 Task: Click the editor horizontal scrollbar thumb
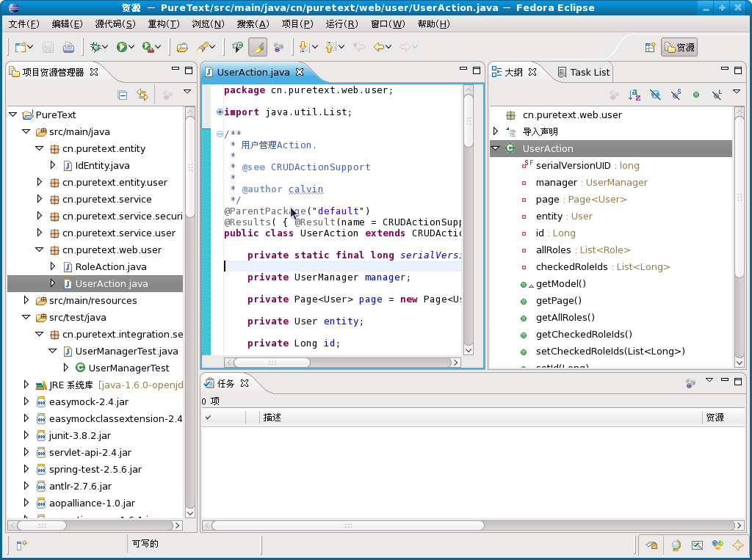pyautogui.click(x=272, y=363)
